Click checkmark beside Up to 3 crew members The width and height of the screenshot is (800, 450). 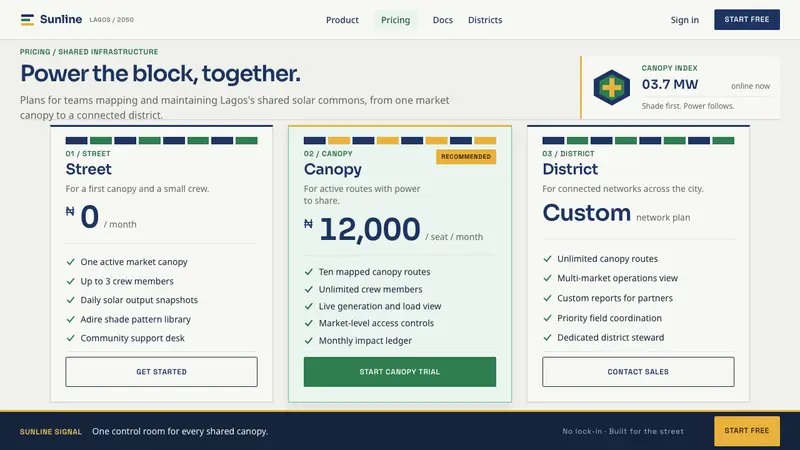(70, 281)
